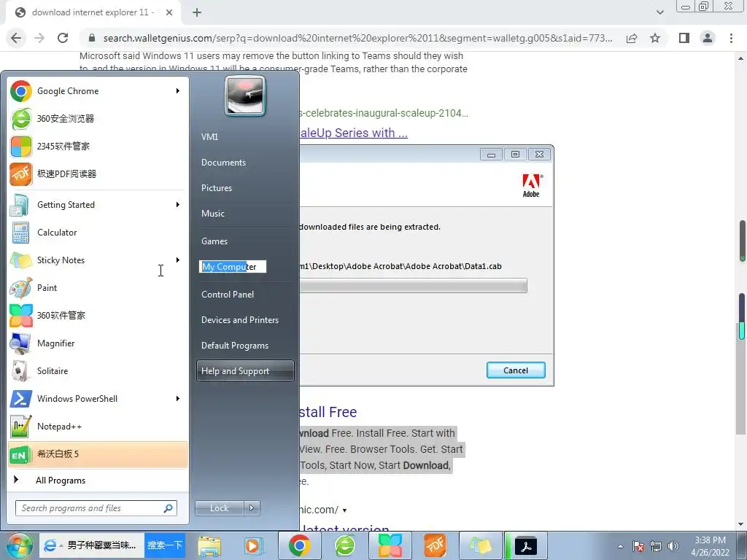Open 360 browser on taskbar
The width and height of the screenshot is (747, 560).
(x=345, y=546)
